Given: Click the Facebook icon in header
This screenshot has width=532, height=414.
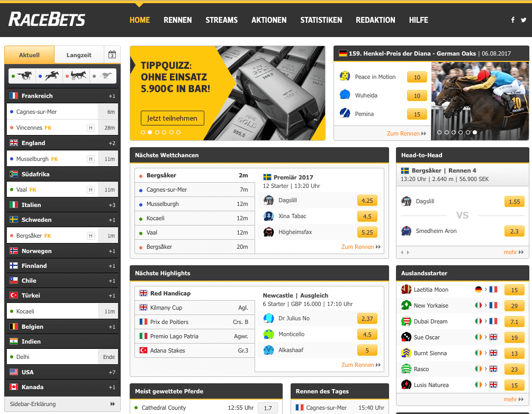Looking at the screenshot, I should (x=512, y=20).
